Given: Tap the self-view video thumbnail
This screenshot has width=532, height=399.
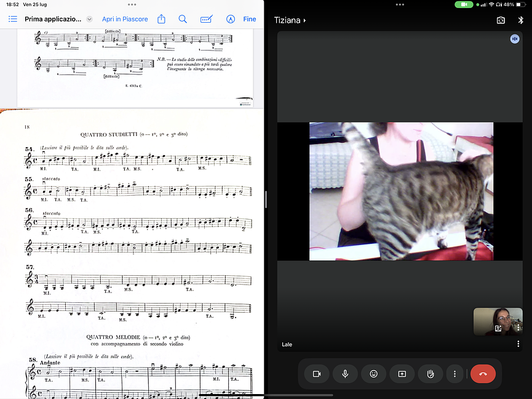Looking at the screenshot, I should pos(498,321).
